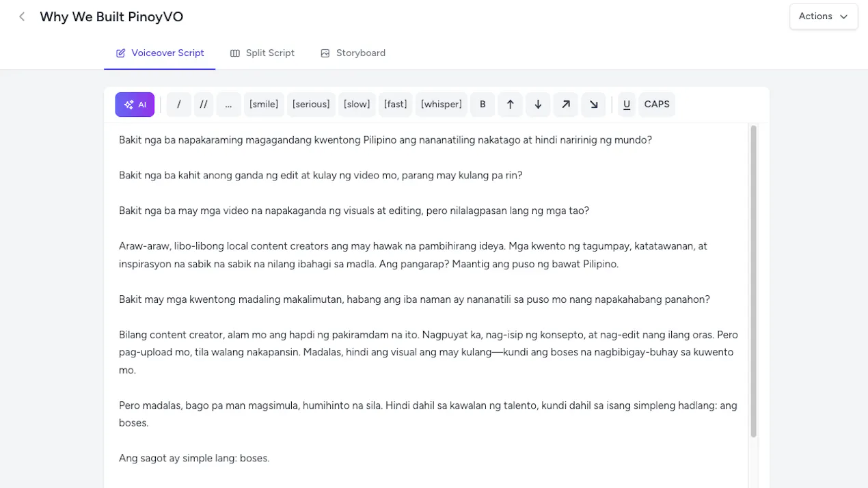Apply underline with the U button
The width and height of the screenshot is (868, 488).
coord(627,105)
